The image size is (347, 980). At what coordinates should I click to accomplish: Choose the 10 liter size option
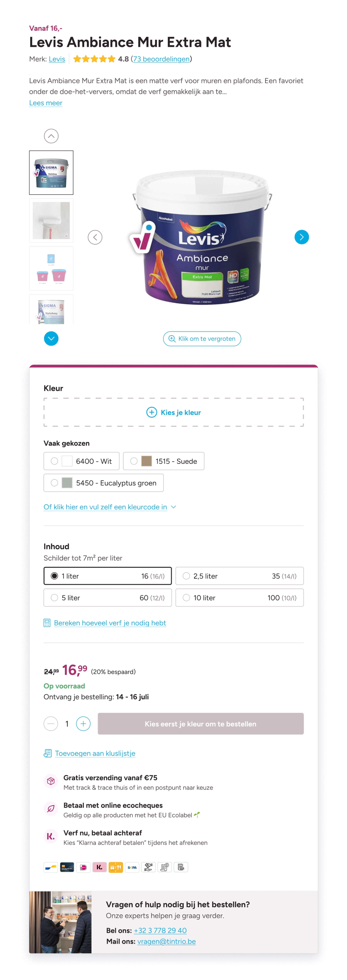pyautogui.click(x=239, y=598)
